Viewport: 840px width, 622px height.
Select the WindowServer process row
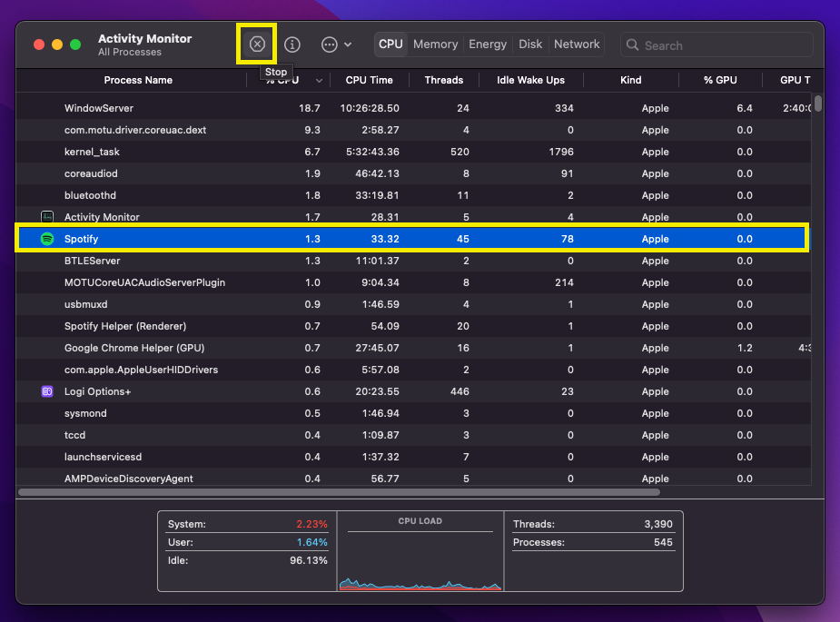point(413,108)
